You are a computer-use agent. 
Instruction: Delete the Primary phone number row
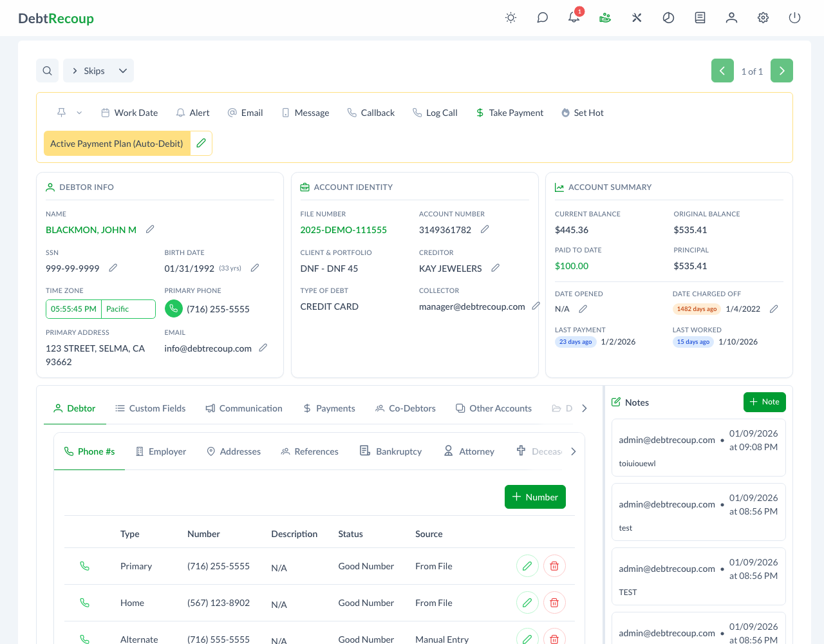(554, 566)
